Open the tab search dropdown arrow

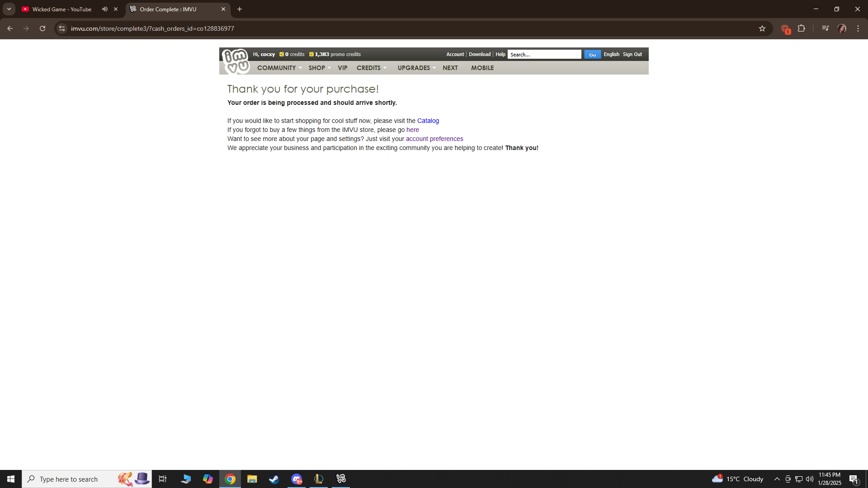[9, 9]
